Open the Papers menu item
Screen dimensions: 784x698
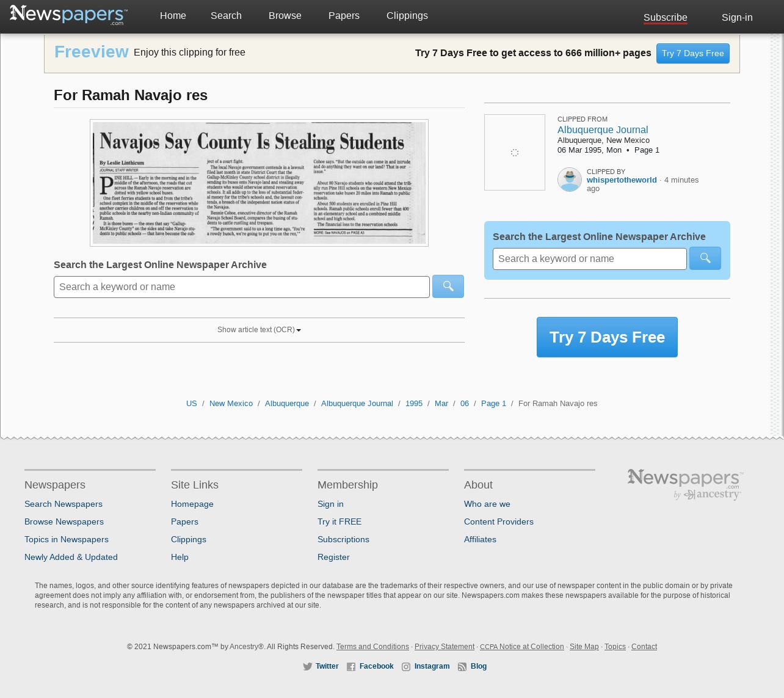(344, 16)
